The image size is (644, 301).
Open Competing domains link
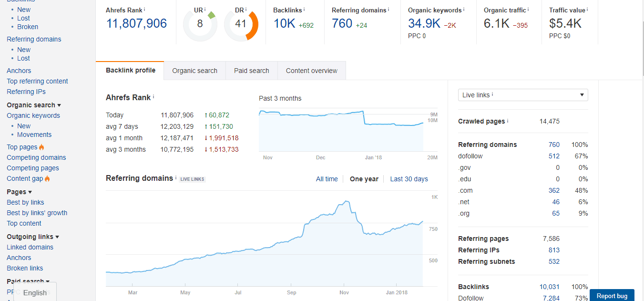[36, 157]
